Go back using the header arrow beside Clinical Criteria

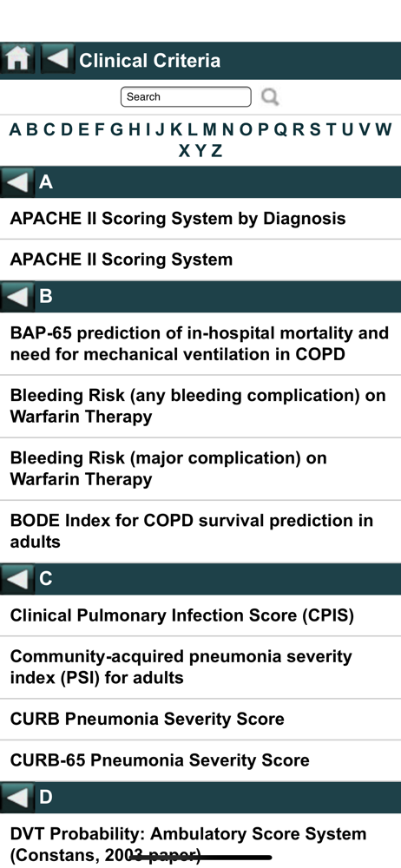tap(57, 58)
